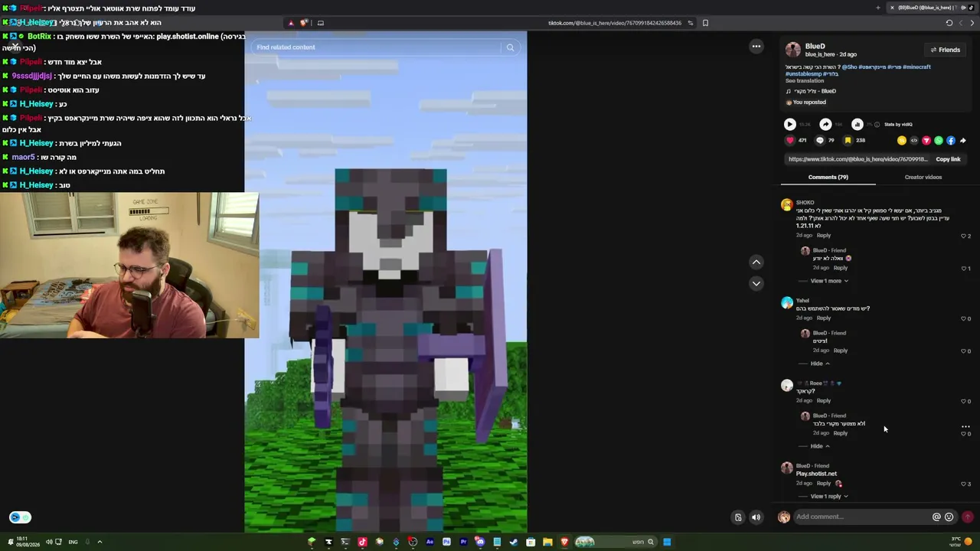Open Brave browser from the taskbar
The image size is (980, 551).
(x=564, y=543)
